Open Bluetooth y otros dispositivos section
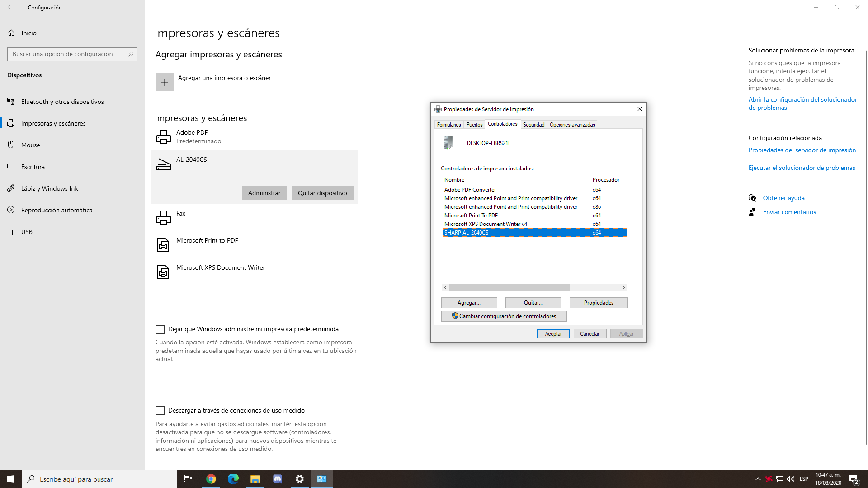The width and height of the screenshot is (868, 488). point(62,102)
